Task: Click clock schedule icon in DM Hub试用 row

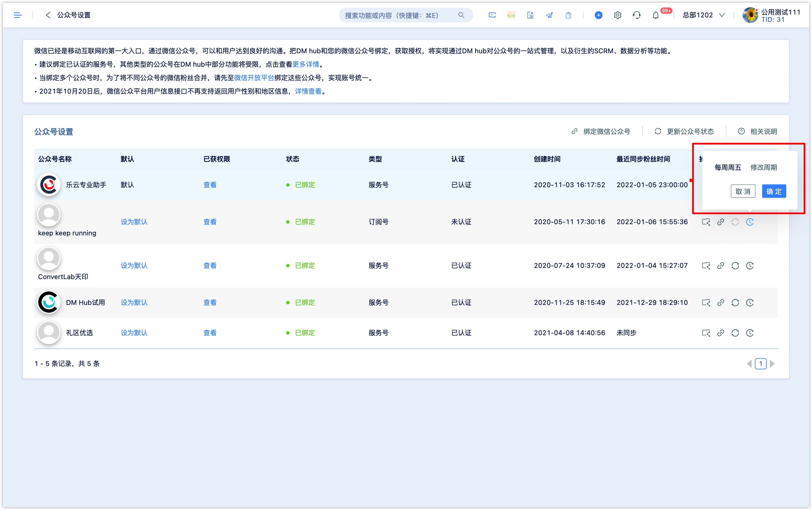Action: tap(750, 303)
